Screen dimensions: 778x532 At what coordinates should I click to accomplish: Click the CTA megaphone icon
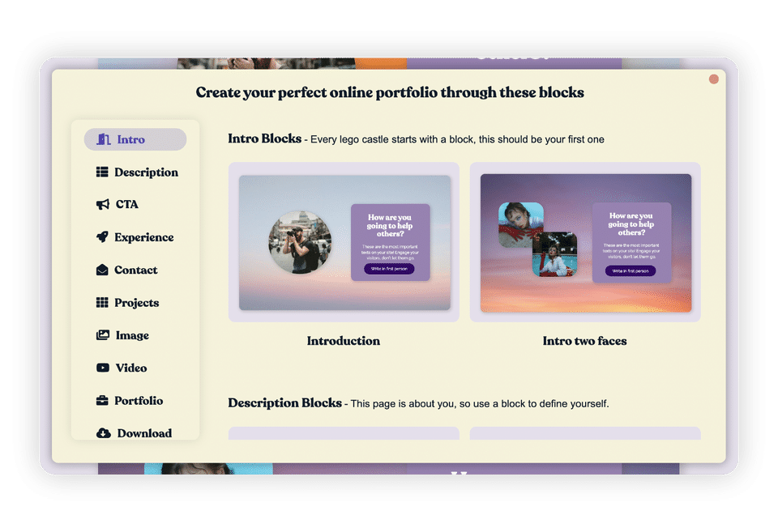(x=103, y=204)
